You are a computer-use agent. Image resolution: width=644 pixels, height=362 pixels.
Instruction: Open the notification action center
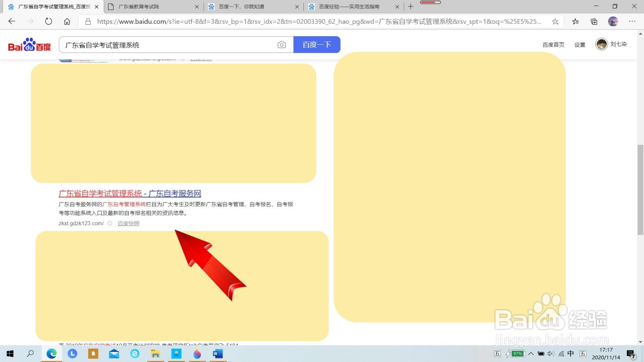pyautogui.click(x=631, y=354)
